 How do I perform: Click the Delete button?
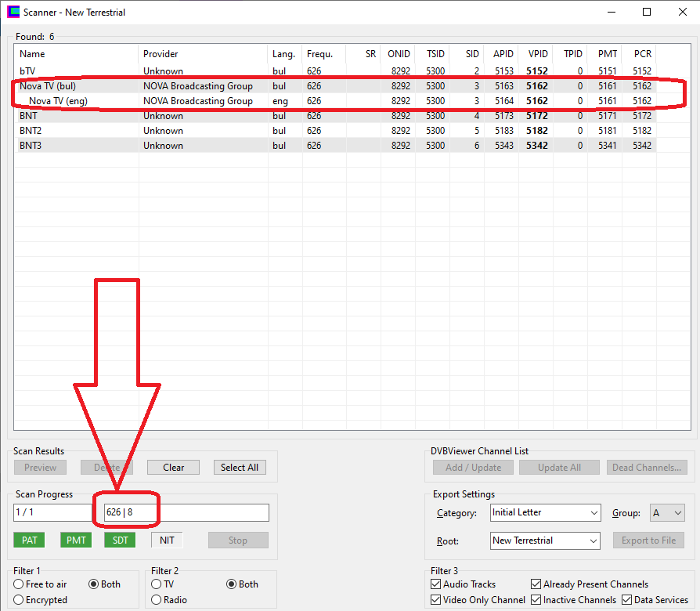tap(106, 468)
